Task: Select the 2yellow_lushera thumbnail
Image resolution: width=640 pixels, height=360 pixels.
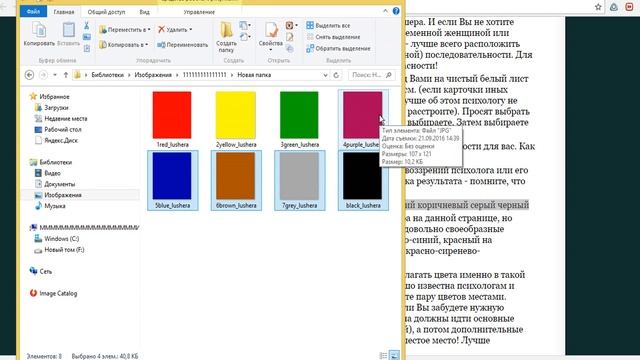Action: 236,115
